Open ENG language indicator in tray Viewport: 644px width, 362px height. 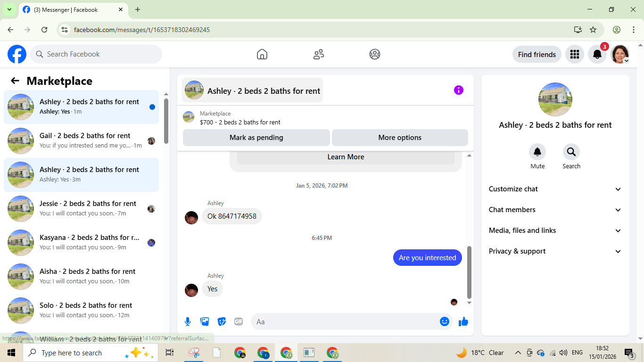click(577, 353)
